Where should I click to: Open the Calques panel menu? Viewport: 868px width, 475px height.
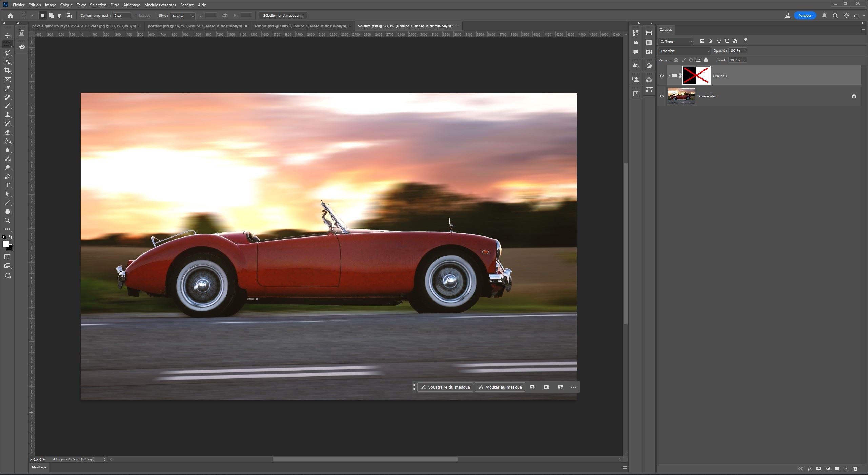tap(863, 30)
